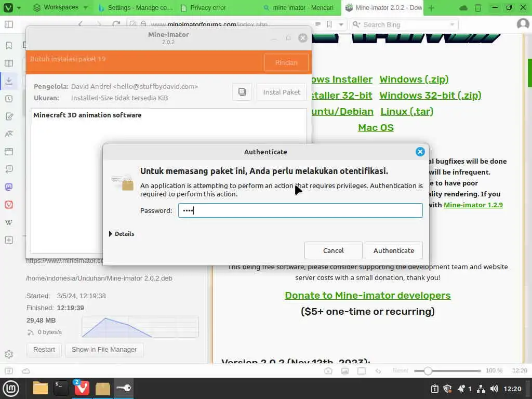Screen dimensions: 532x399
Task: Open the Vivaldi red web panel
Action: (9, 205)
